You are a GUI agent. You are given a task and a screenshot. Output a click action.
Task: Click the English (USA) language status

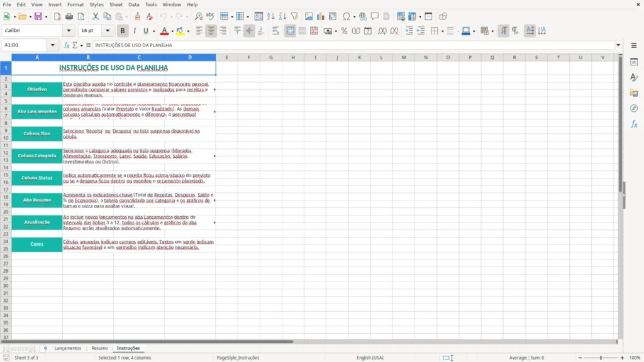[x=370, y=358]
